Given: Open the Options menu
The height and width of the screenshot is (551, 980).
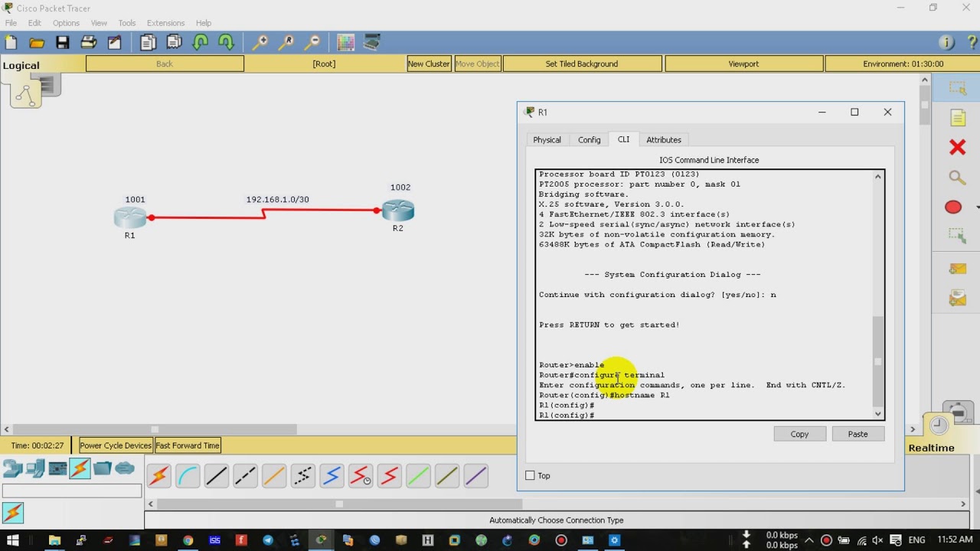Looking at the screenshot, I should [x=66, y=23].
